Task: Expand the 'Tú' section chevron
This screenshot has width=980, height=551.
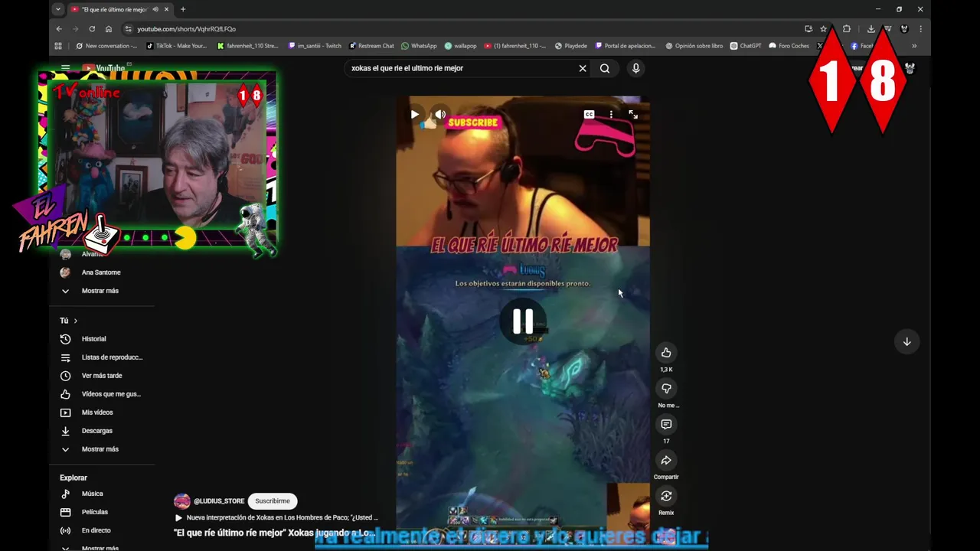Action: [x=75, y=321]
